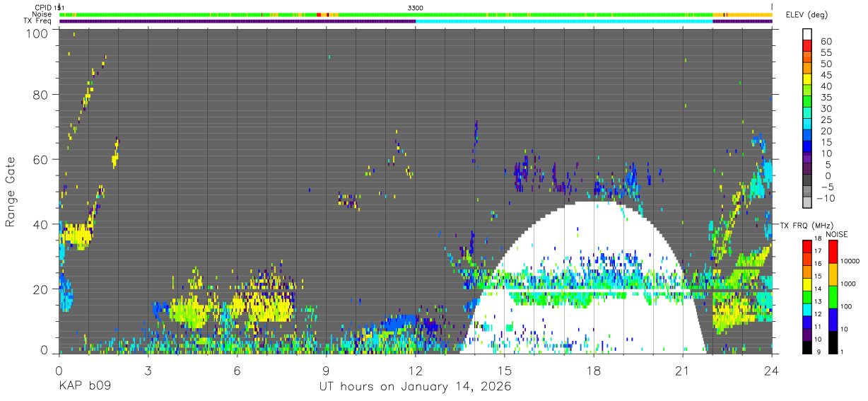Click the '35' label on the ELEV legend
The width and height of the screenshot is (868, 401).
point(826,98)
